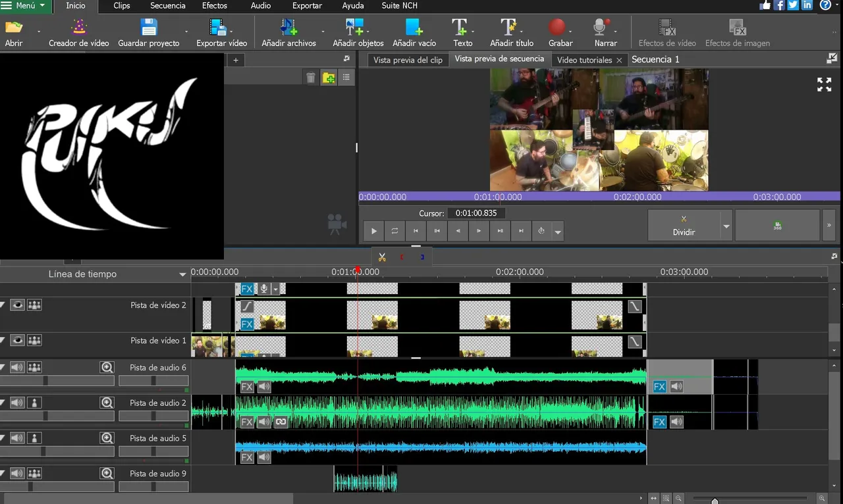This screenshot has width=843, height=504.
Task: Delete selected clip with the trash icon
Action: point(311,78)
